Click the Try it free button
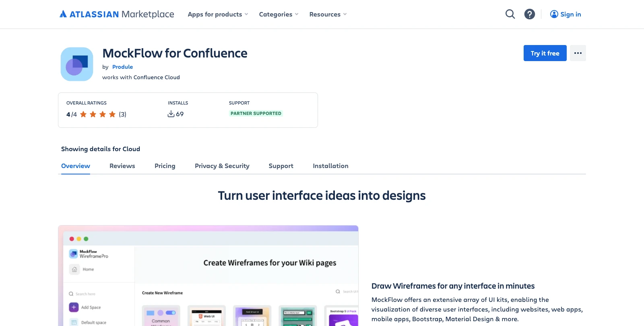644x326 pixels. 545,53
